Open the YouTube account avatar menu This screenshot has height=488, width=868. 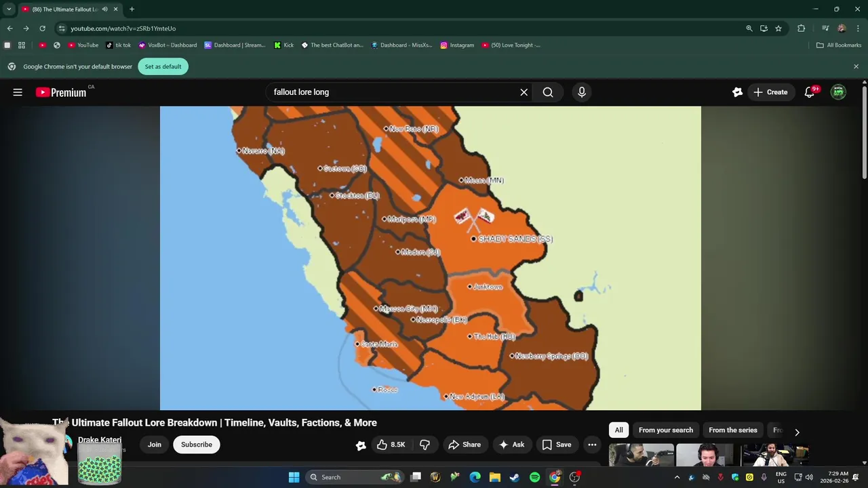839,92
